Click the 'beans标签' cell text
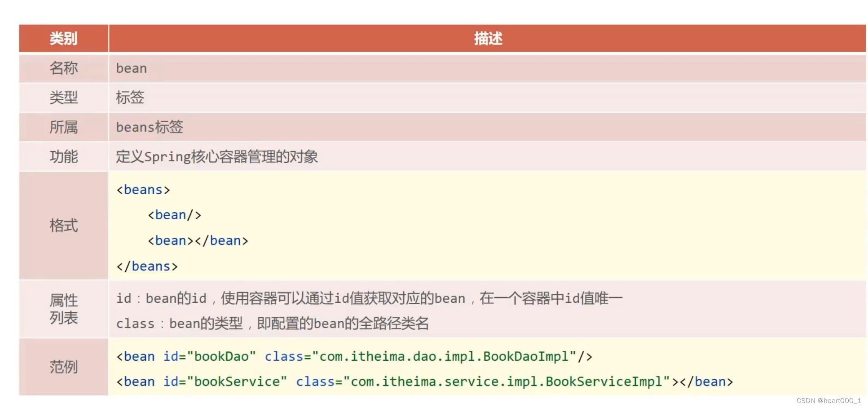 [x=150, y=127]
